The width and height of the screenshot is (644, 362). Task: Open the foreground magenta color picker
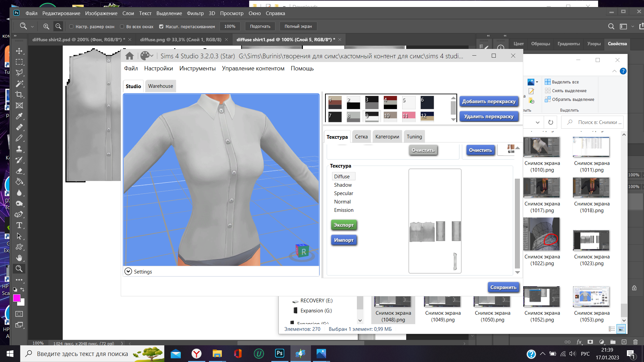tap(17, 298)
